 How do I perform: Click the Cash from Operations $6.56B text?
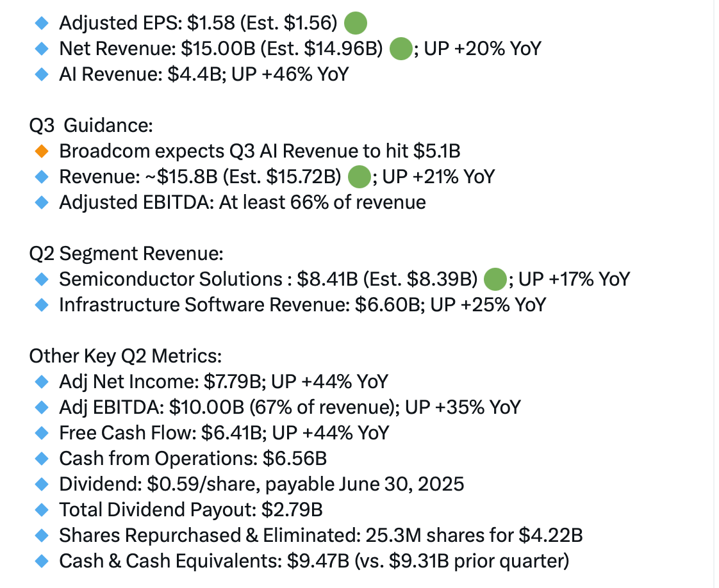193,459
